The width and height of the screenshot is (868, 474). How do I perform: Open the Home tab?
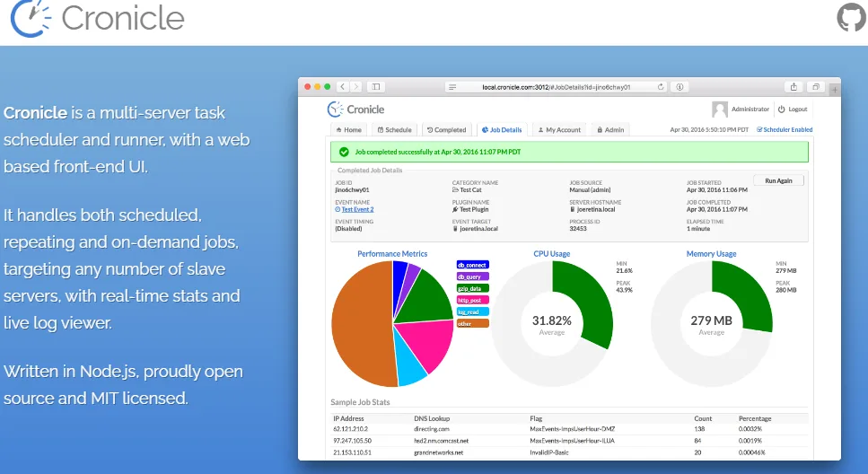349,129
